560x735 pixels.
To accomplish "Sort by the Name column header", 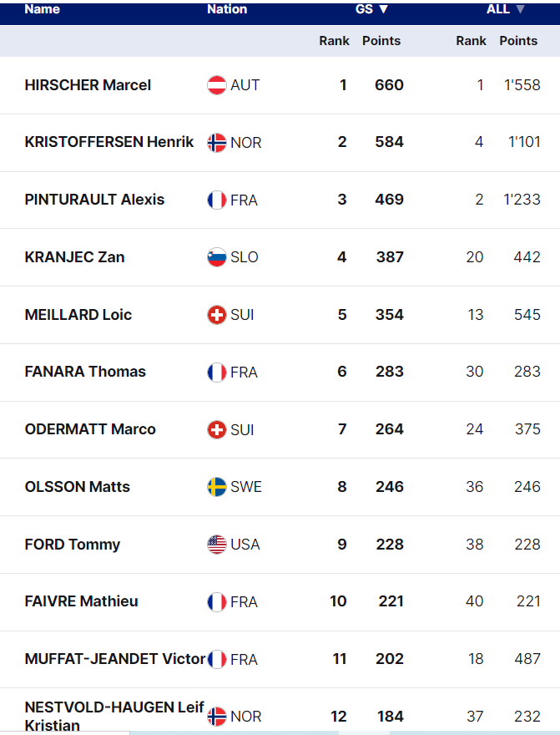I will (x=42, y=9).
